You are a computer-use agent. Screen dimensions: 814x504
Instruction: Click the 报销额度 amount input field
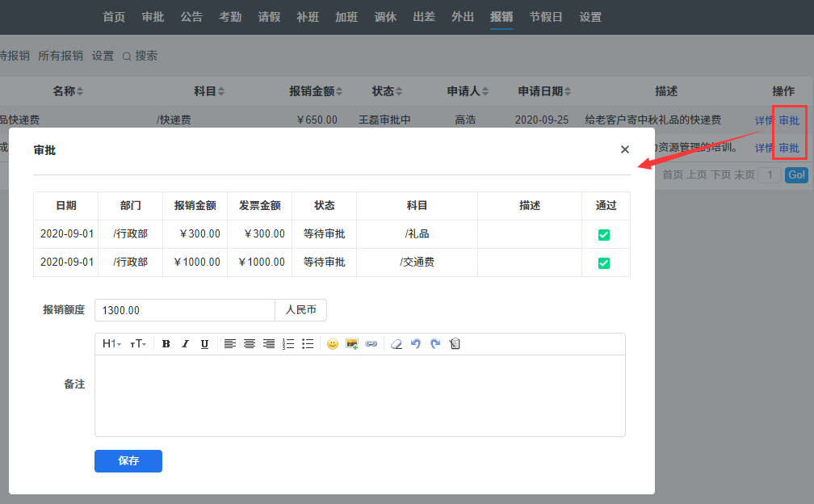[185, 310]
